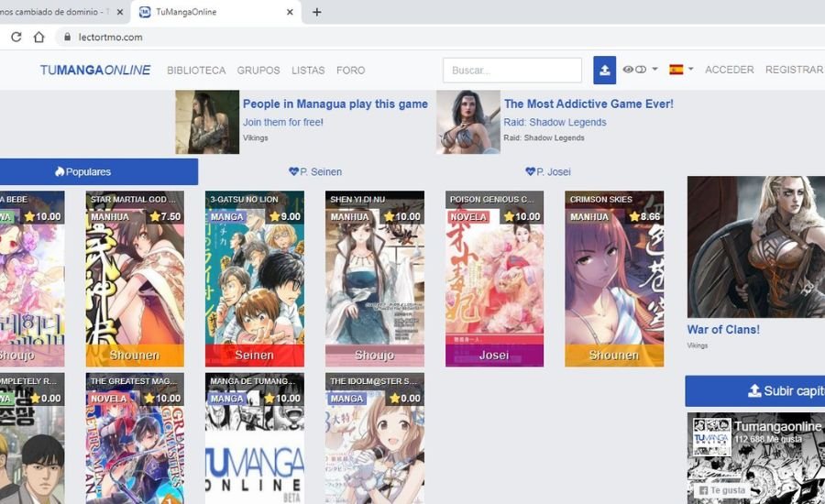Image resolution: width=825 pixels, height=504 pixels.
Task: Open the Spanish flag language dropdown
Action: [681, 69]
